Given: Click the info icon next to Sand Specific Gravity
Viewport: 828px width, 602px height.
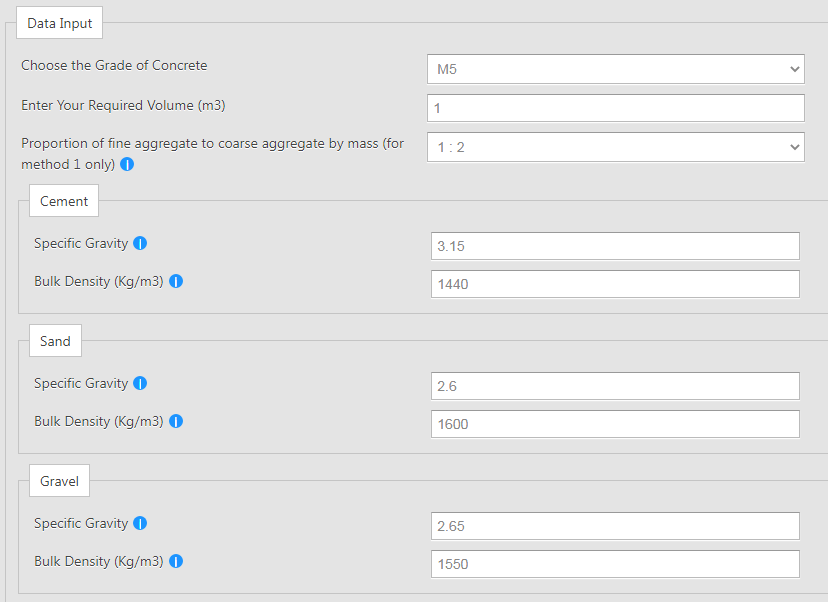Looking at the screenshot, I should [x=139, y=383].
